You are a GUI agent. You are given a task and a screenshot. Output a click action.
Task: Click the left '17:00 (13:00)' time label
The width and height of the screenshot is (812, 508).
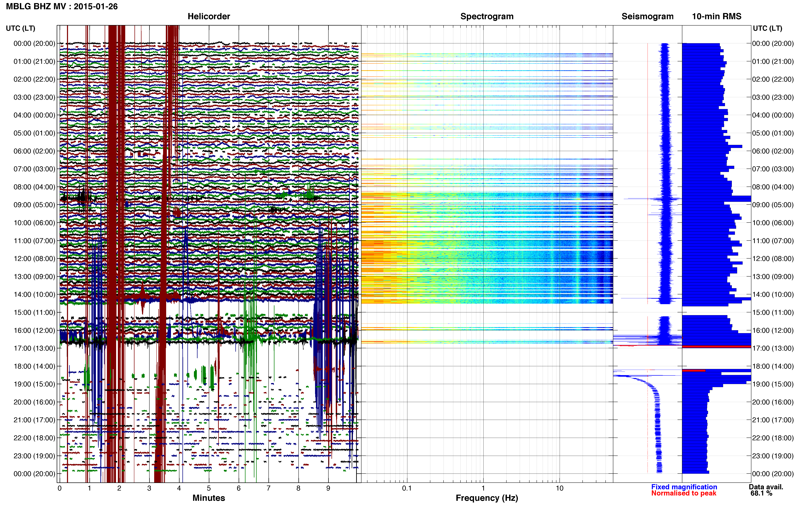[x=34, y=348]
